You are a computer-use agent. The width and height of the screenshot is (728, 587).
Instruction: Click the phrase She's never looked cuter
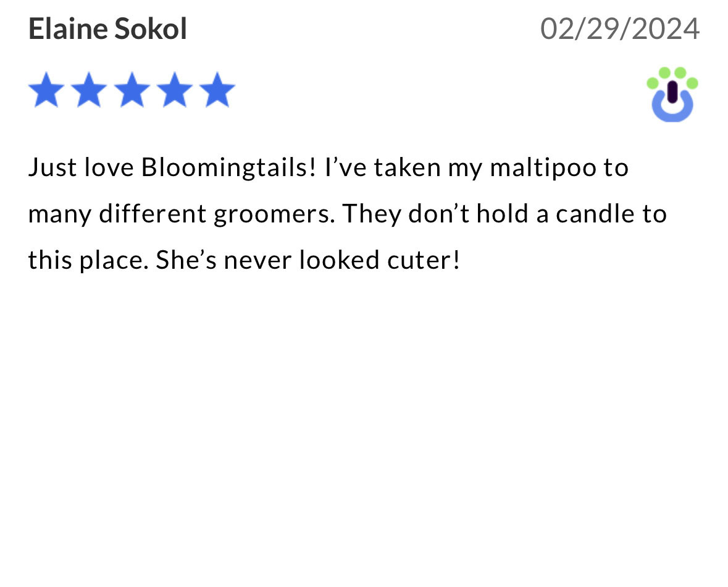(x=308, y=260)
